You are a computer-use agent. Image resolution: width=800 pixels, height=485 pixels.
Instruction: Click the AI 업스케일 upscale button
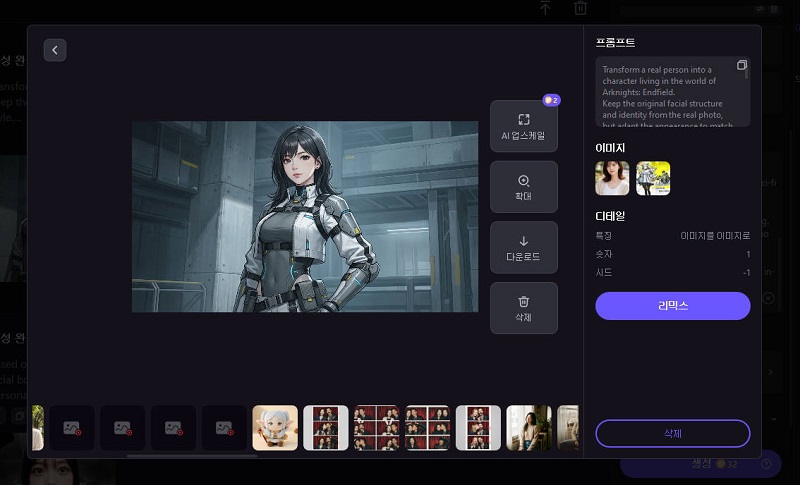pos(523,126)
